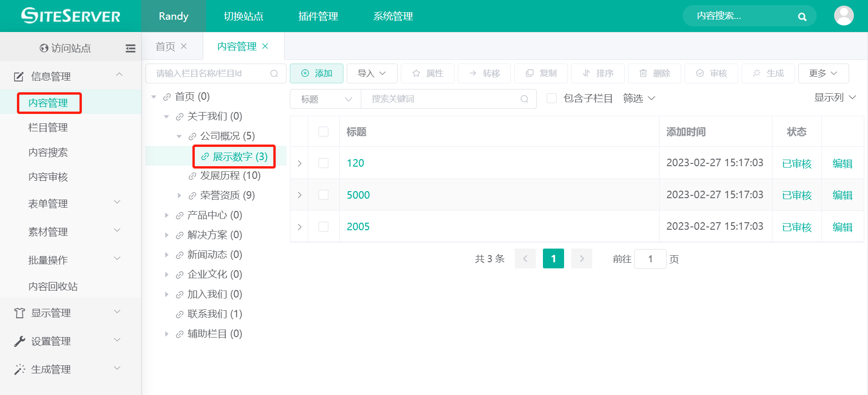Expand the 产品中心 tree node
This screenshot has width=868, height=395.
(x=167, y=215)
